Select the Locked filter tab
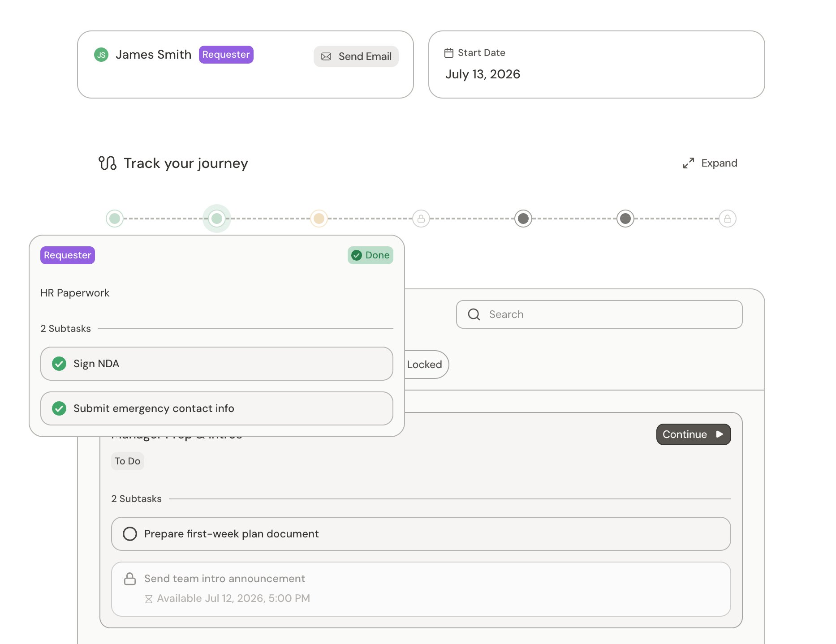This screenshot has height=644, width=836. click(x=424, y=365)
